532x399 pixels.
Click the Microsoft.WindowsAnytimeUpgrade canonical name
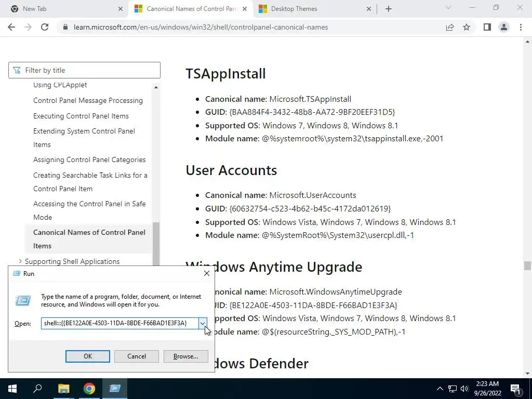click(x=336, y=292)
